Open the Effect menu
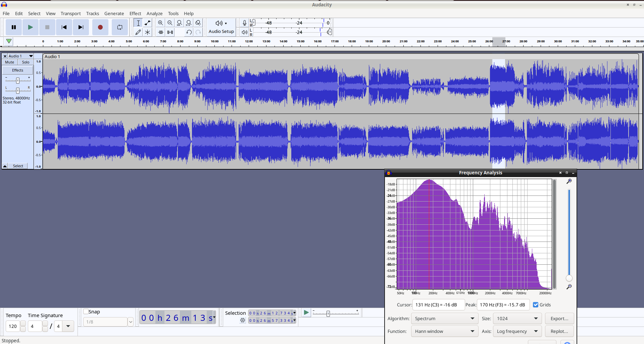644x344 pixels. point(135,13)
